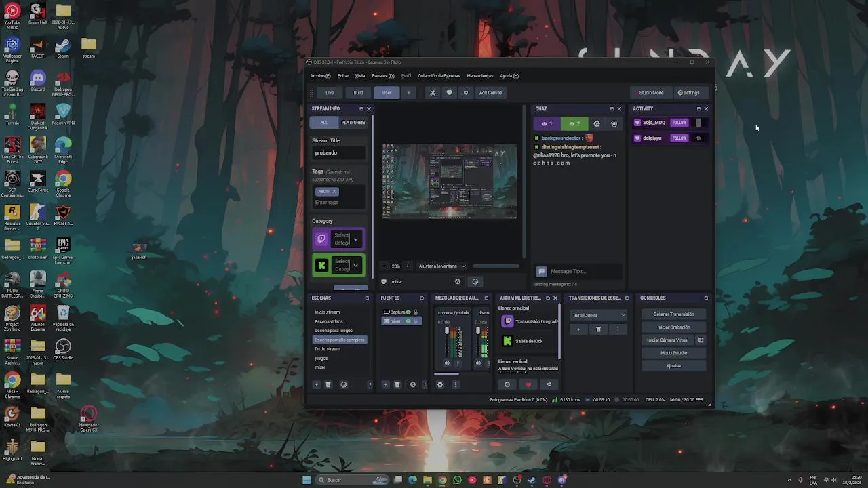Click the Twitch logo in Category section
Screen dimensions: 868x488
point(321,239)
